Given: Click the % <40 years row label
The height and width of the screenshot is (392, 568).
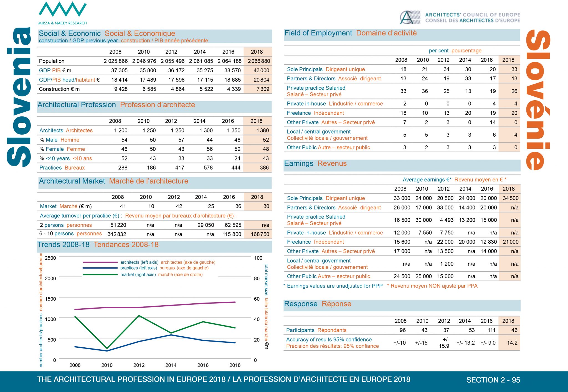Looking at the screenshot, I should point(66,158).
